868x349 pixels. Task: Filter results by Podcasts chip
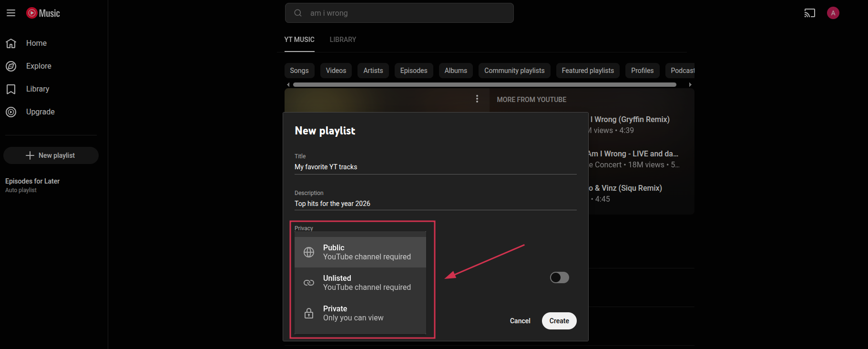point(681,71)
